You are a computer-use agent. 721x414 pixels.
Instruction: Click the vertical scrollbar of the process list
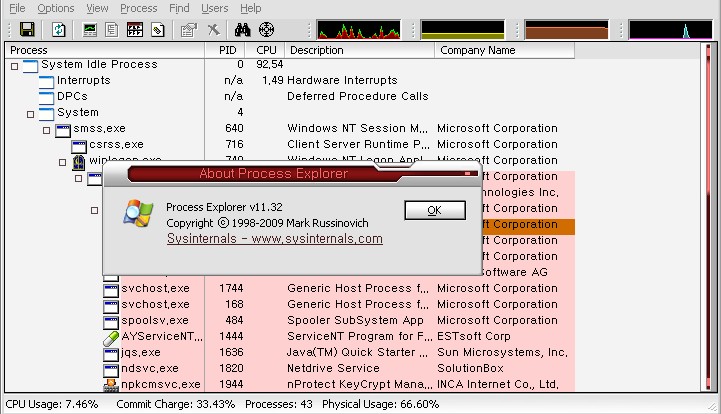tap(708, 217)
